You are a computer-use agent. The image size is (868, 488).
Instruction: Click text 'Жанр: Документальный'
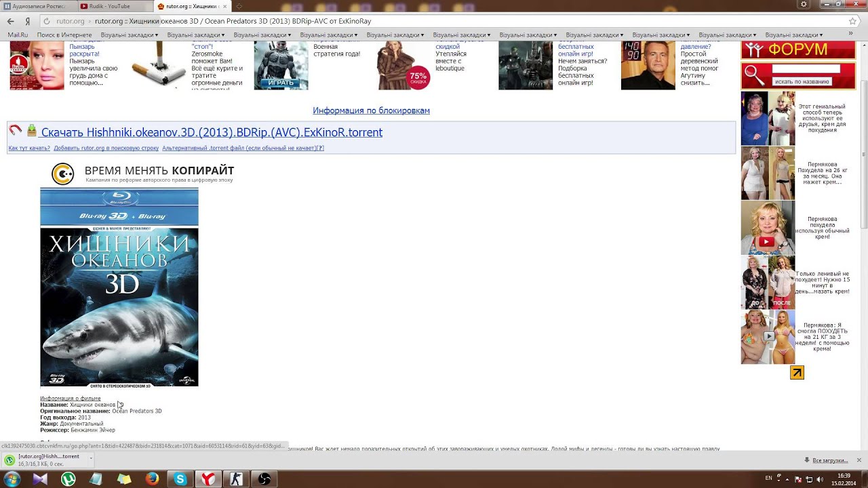[x=72, y=424]
